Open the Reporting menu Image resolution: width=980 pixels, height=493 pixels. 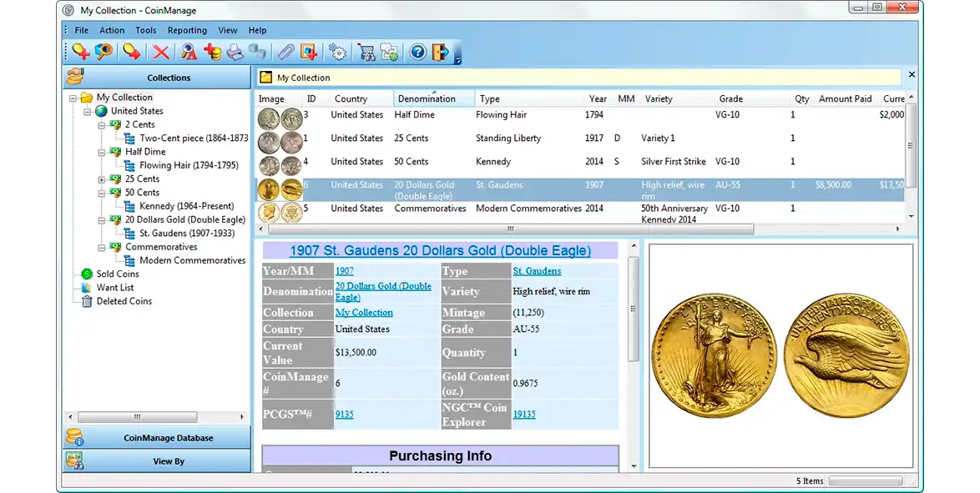click(x=187, y=30)
